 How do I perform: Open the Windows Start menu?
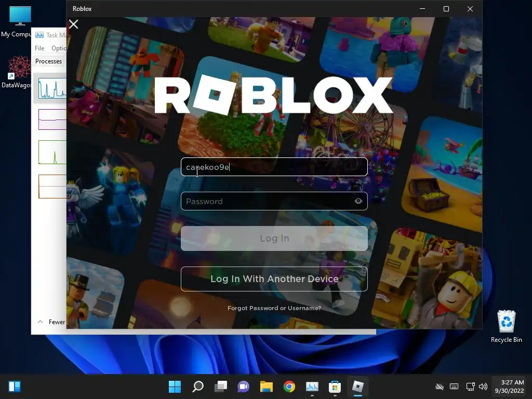(x=175, y=386)
